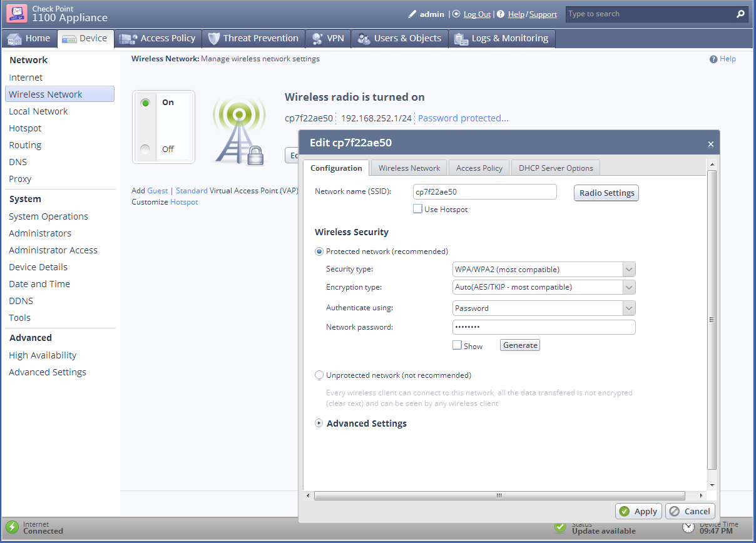756x543 pixels.
Task: Click the Device tab appliance icon
Action: pos(69,39)
